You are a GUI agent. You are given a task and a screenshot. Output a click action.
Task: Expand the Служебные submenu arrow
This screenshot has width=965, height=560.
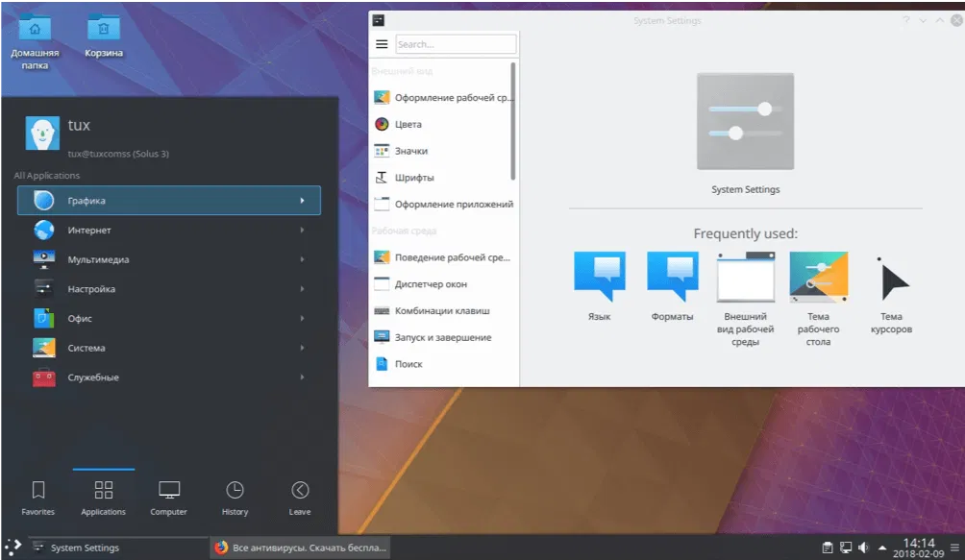(x=302, y=377)
